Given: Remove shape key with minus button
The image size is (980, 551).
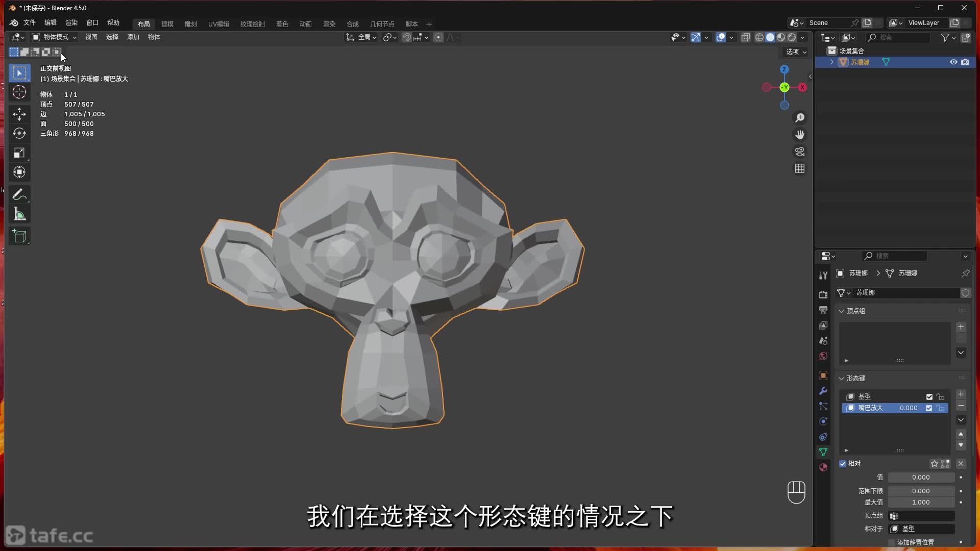Looking at the screenshot, I should (961, 407).
